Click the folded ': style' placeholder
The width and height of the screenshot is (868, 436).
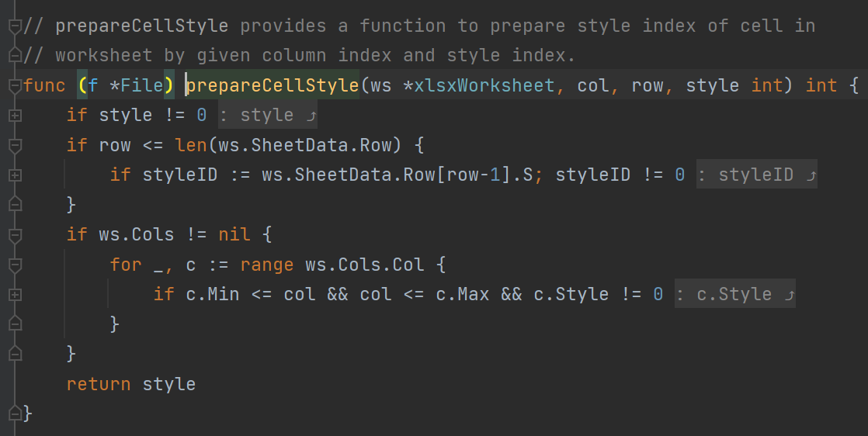pyautogui.click(x=268, y=116)
